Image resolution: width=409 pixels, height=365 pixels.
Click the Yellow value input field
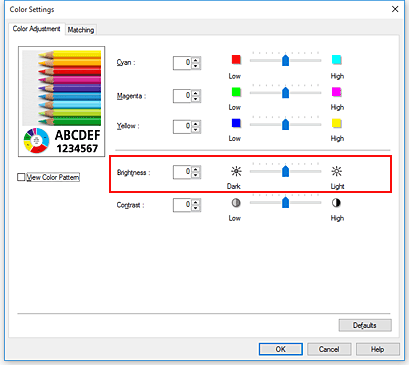click(182, 127)
